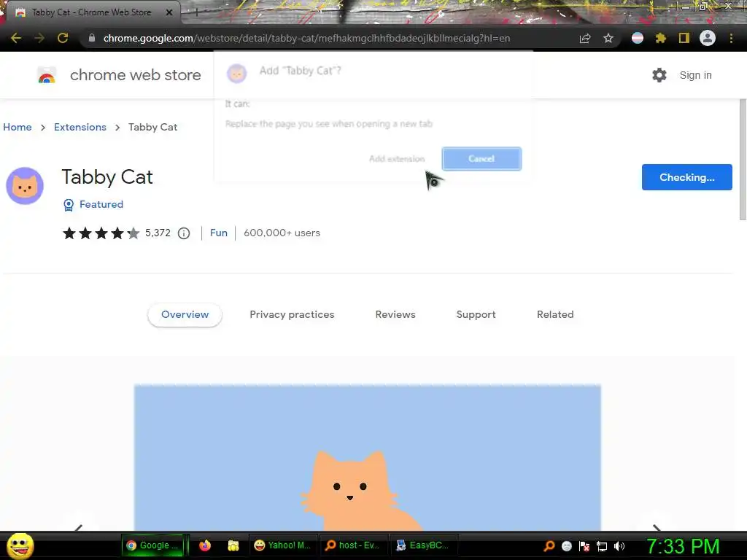This screenshot has width=747, height=560.
Task: Open the Fun category link
Action: pyautogui.click(x=219, y=233)
